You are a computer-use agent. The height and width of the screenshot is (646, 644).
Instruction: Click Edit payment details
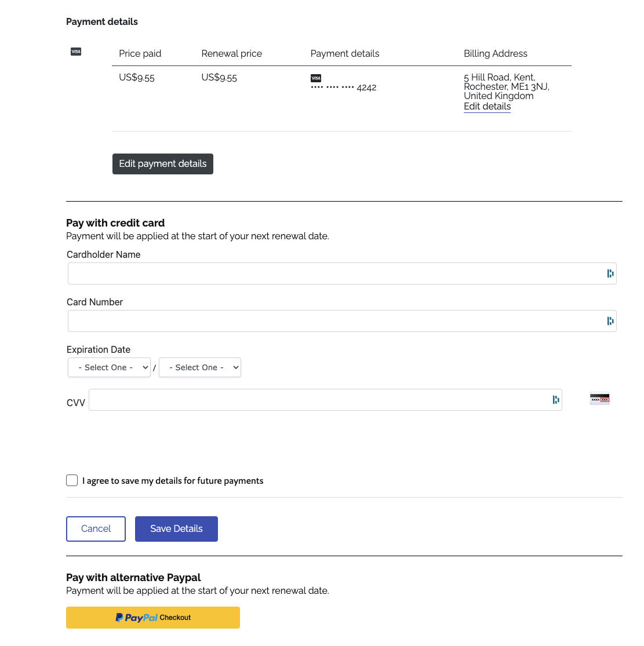(x=162, y=163)
